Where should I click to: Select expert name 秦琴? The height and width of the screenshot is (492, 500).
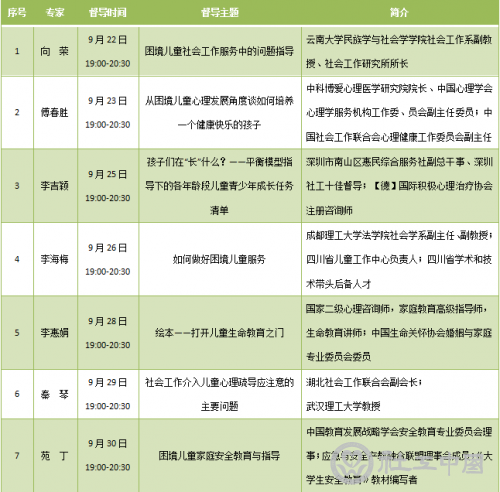point(55,394)
